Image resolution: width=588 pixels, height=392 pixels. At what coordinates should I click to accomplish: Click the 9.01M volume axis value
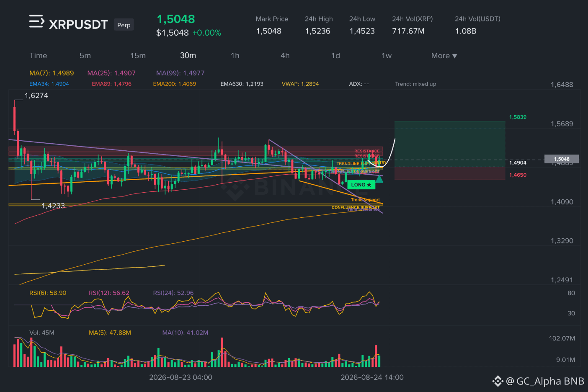[565, 360]
